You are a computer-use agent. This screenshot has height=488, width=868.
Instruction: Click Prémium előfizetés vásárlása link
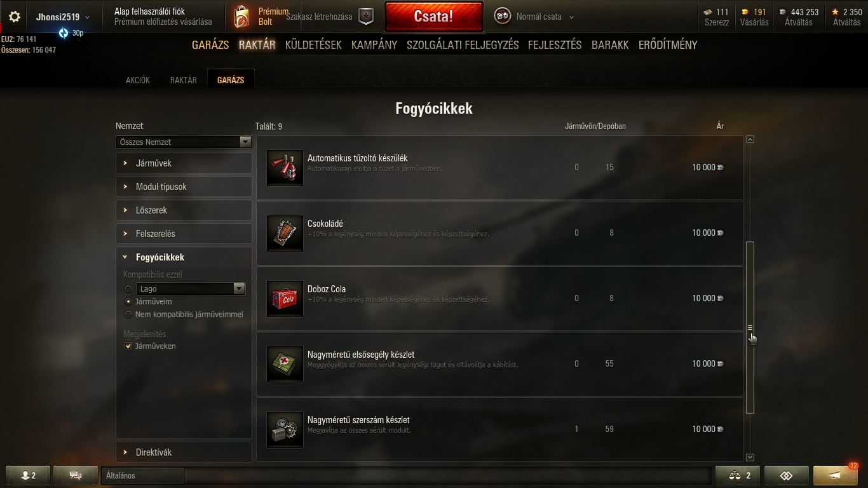pyautogui.click(x=163, y=22)
